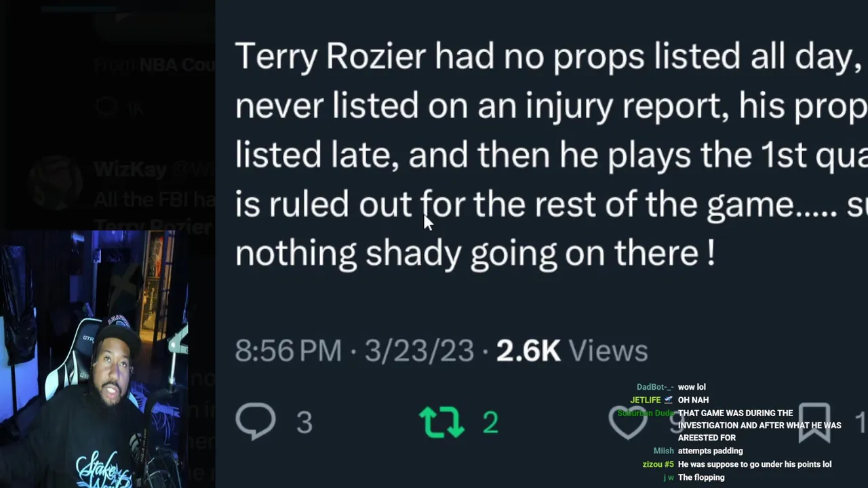Bookmark the tweet using the bookmark icon
Screen dimensions: 868x488
pyautogui.click(x=814, y=422)
